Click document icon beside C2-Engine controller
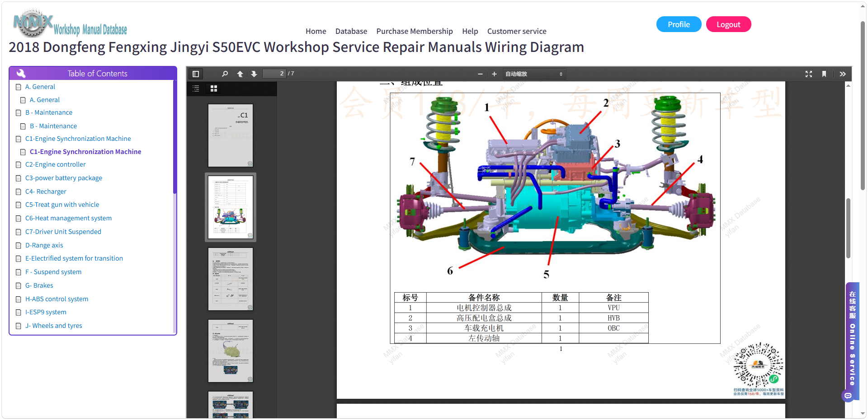This screenshot has height=420, width=868. tap(19, 165)
